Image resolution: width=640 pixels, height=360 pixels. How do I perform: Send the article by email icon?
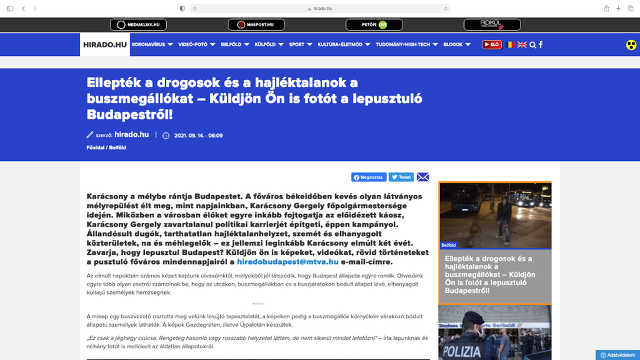tap(423, 177)
